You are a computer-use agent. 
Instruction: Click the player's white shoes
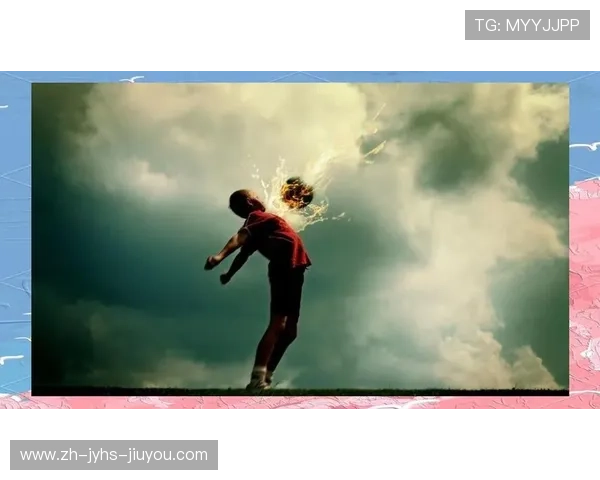pyautogui.click(x=258, y=381)
